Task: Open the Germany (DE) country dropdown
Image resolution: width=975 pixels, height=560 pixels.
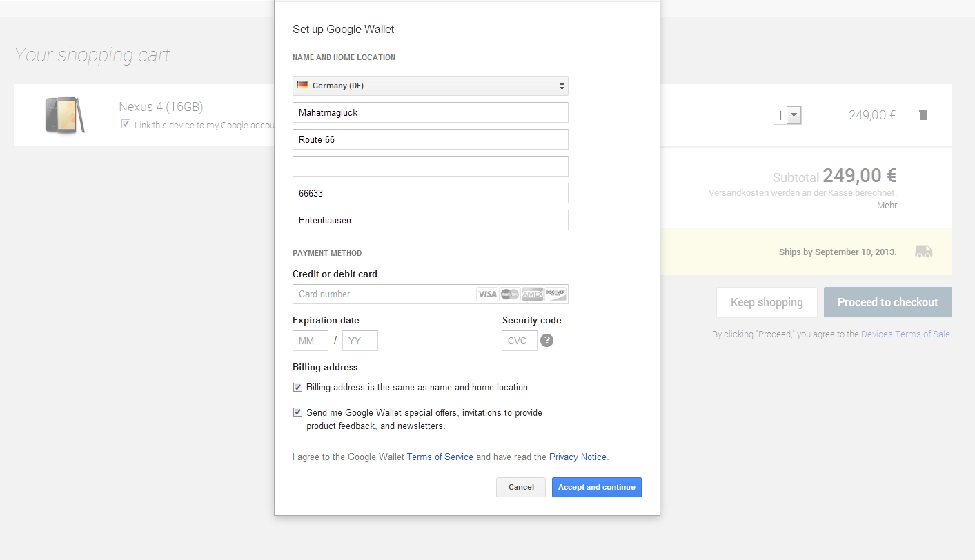Action: 431,86
